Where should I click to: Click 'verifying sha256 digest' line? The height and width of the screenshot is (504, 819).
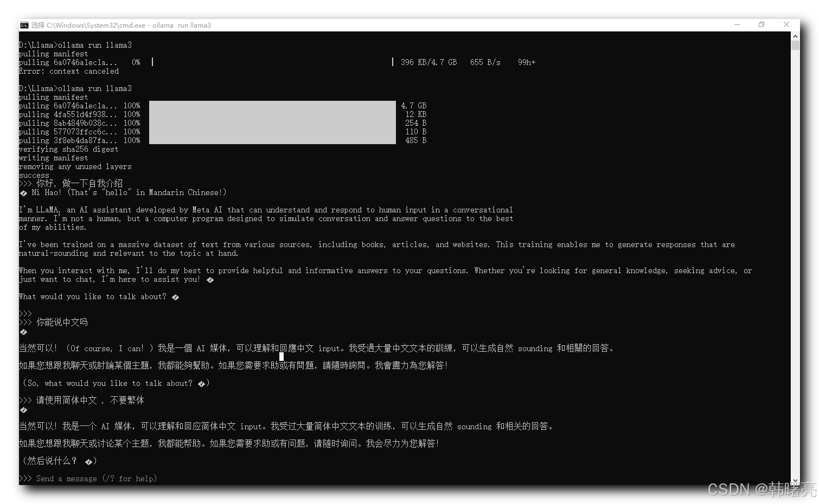[x=69, y=149]
